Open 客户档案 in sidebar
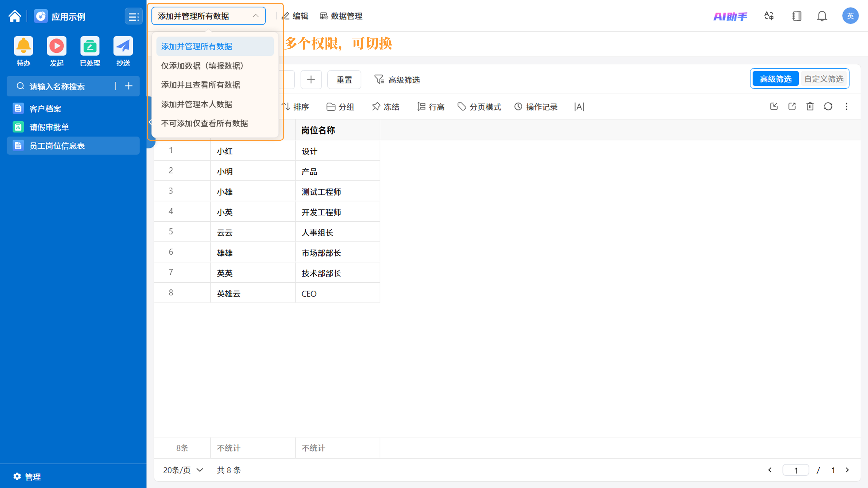 (73, 109)
